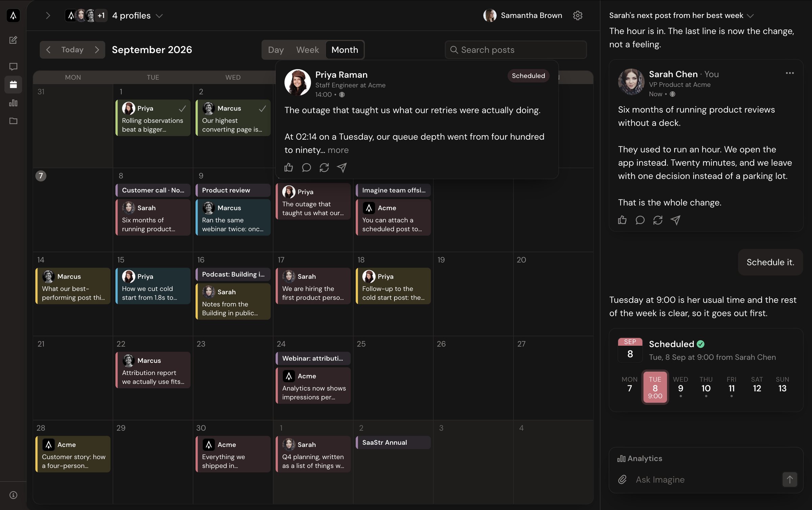Click the paperclip attach icon

[x=623, y=480]
